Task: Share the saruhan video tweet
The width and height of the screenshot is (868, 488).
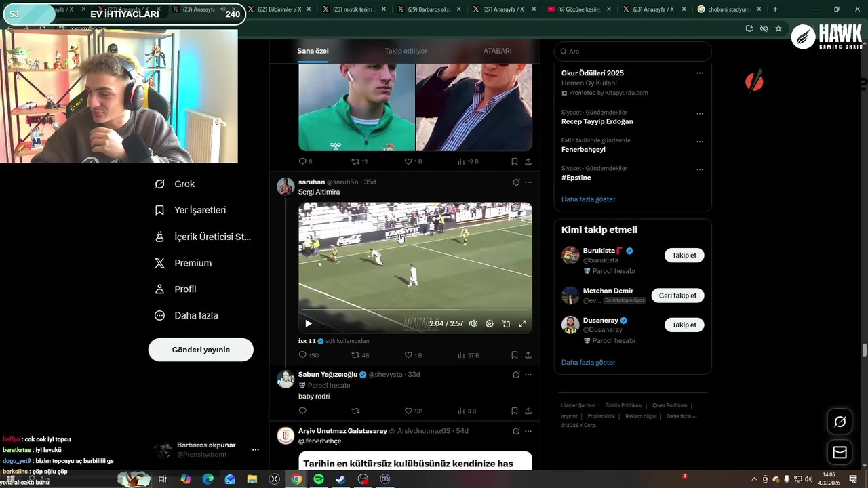Action: click(x=528, y=354)
